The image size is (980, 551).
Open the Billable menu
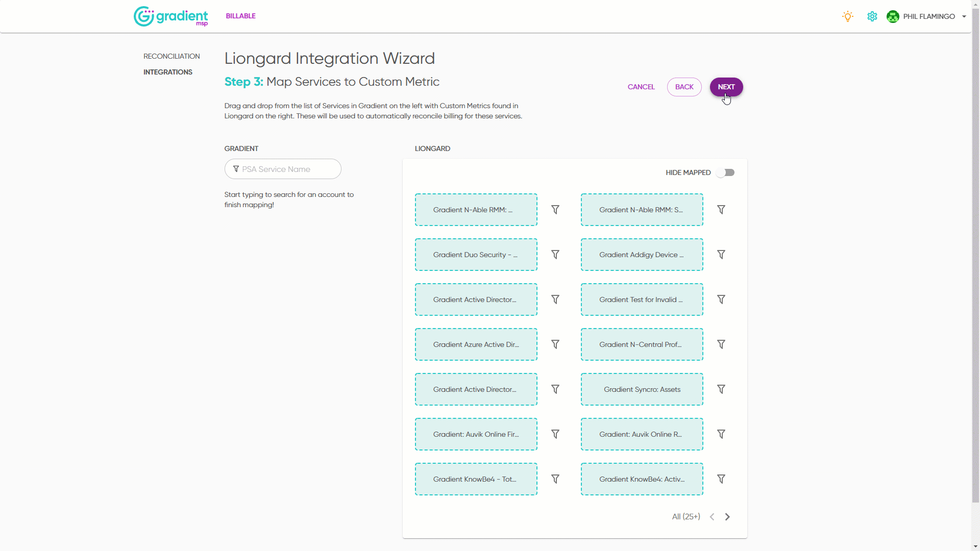(x=241, y=16)
